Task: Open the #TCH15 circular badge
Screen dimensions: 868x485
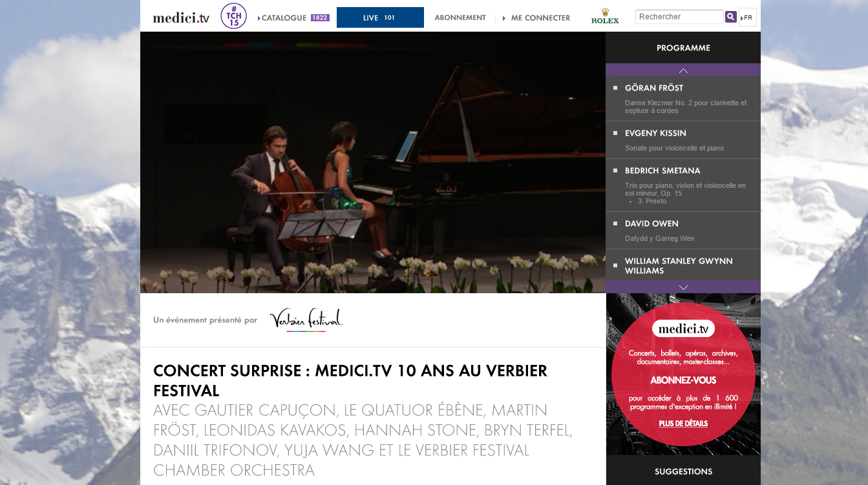Action: tap(234, 16)
